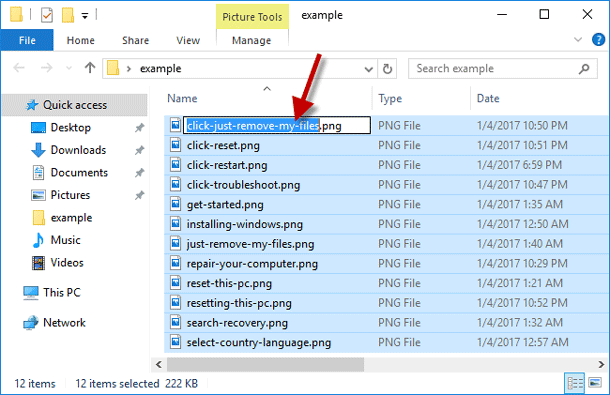Click the pin icon next to Pictures

pos(139,195)
